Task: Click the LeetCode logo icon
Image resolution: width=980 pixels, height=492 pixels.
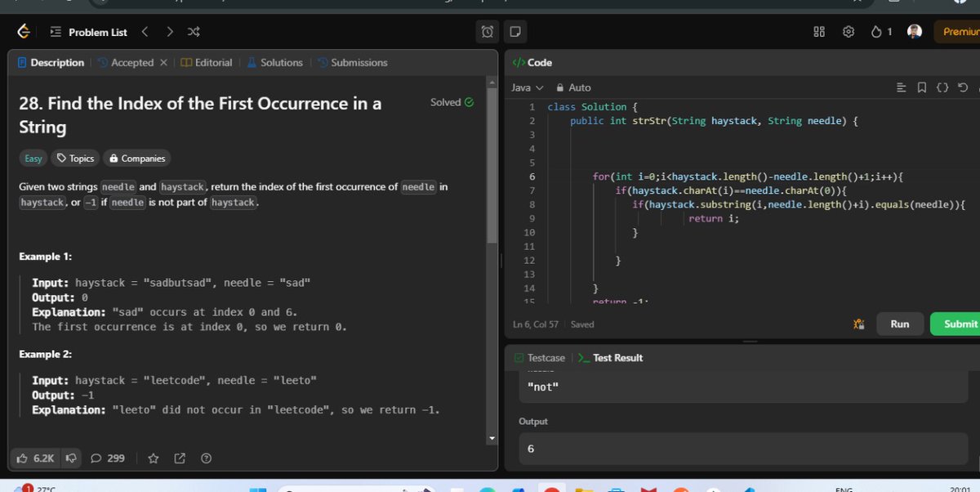Action: [x=24, y=32]
